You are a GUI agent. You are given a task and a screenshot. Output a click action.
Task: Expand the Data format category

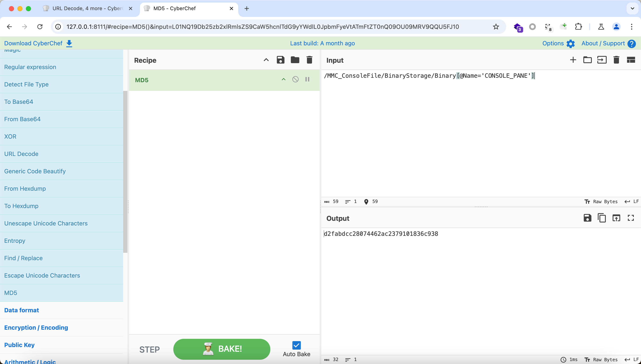pos(21,310)
